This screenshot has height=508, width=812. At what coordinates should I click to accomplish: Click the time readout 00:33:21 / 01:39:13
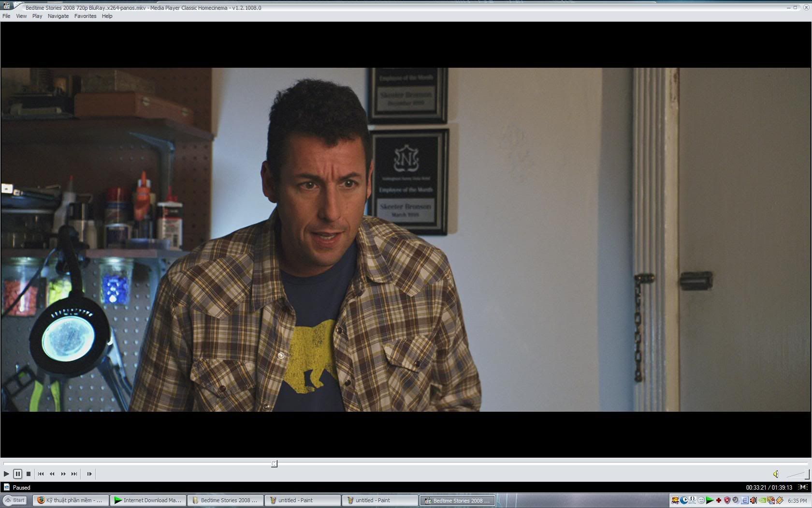[x=769, y=487]
